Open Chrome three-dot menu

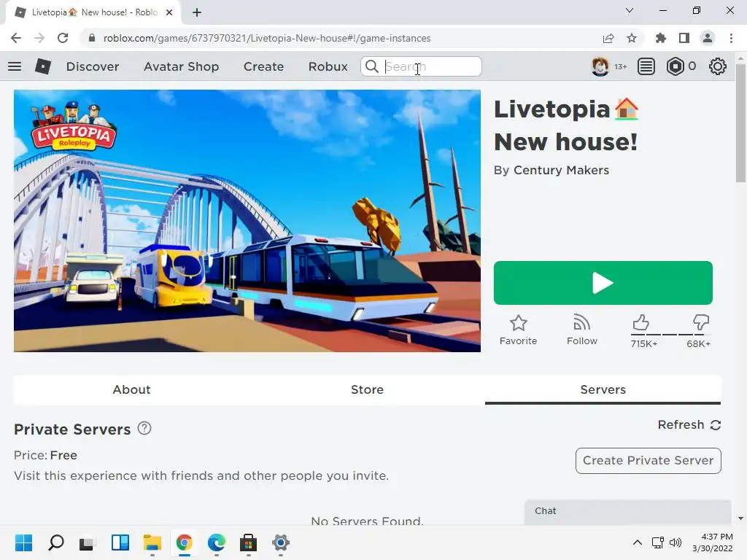731,38
